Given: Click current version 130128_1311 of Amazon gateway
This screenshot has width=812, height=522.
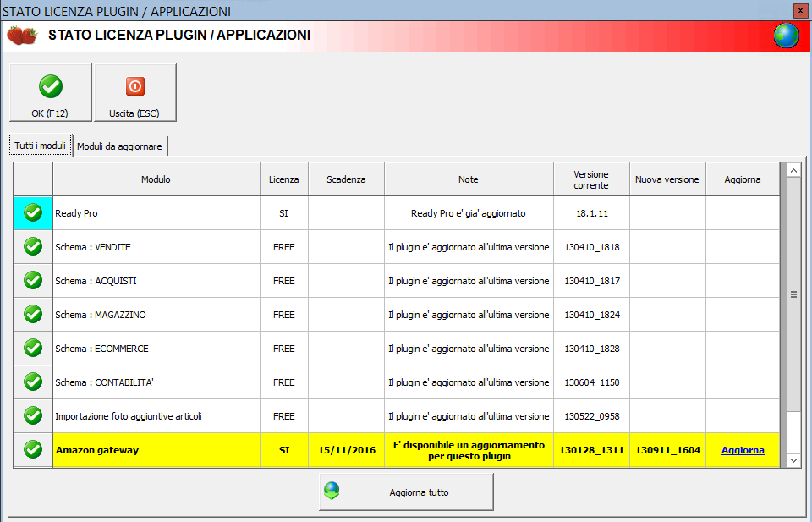Looking at the screenshot, I should tap(592, 450).
